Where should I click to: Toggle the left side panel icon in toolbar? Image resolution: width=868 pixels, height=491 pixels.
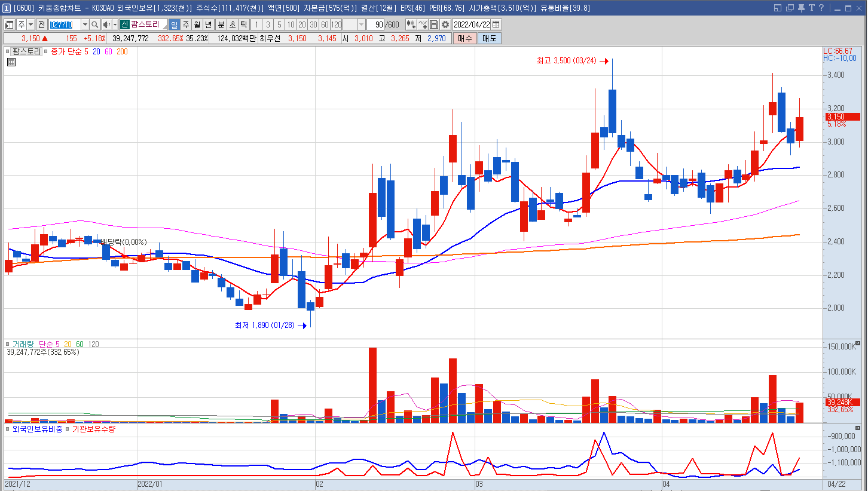(10, 24)
